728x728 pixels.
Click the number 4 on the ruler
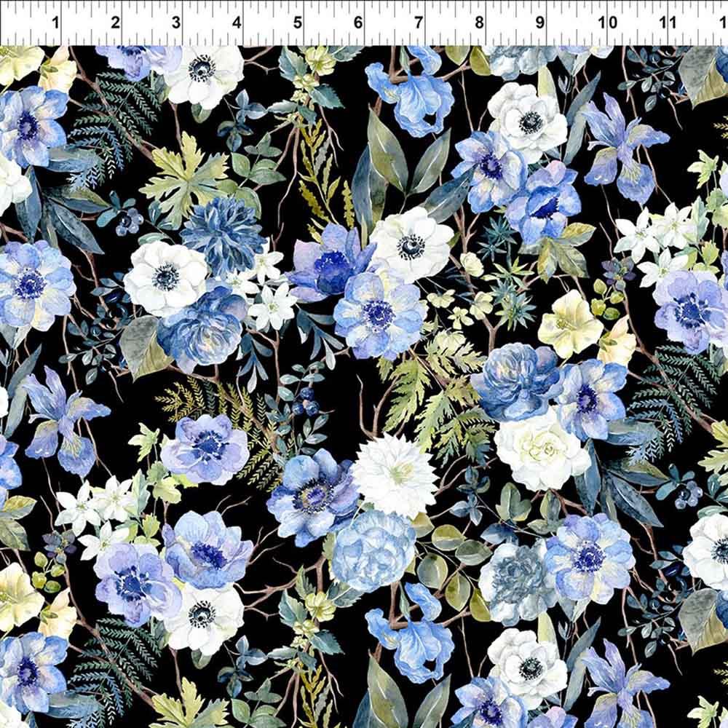[237, 23]
